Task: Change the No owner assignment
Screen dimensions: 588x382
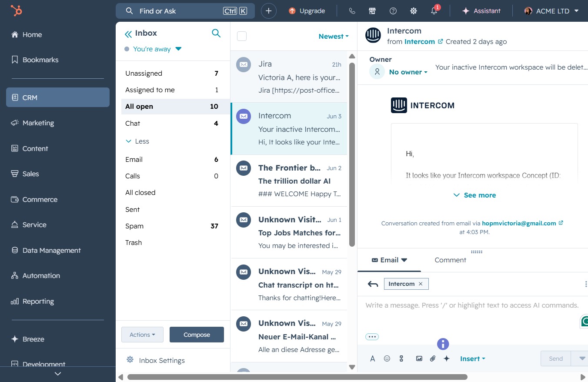Action: (x=408, y=72)
